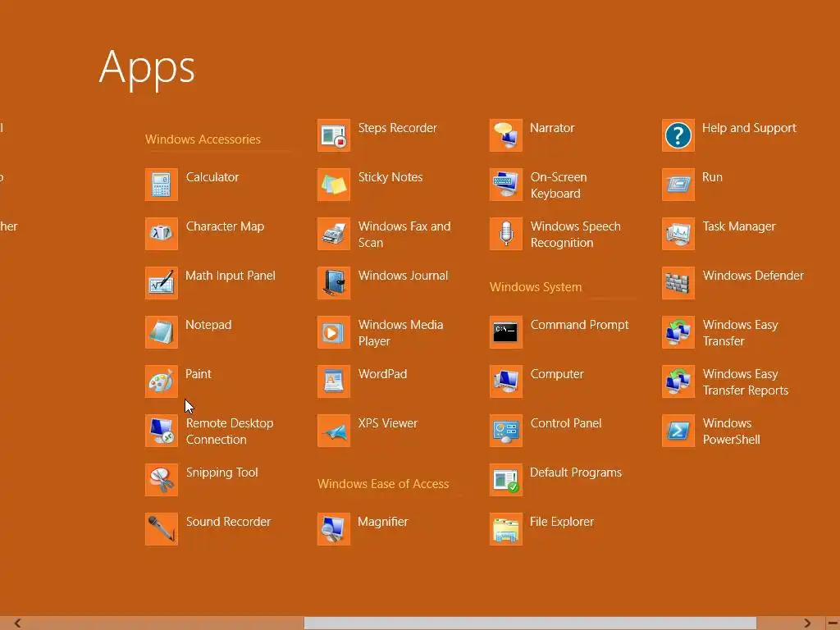Start Magnifier from its icon
The image size is (840, 630).
[x=334, y=530]
